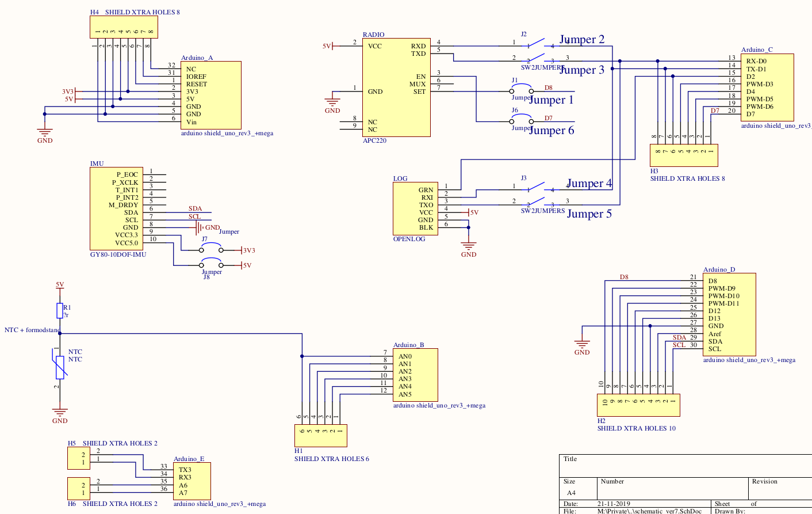Viewport: 812px width, 514px height.
Task: Select jumper J7 going to 3V3
Action: point(211,249)
